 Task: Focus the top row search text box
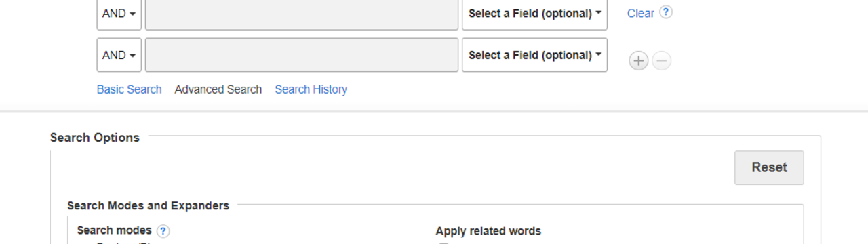point(302,14)
